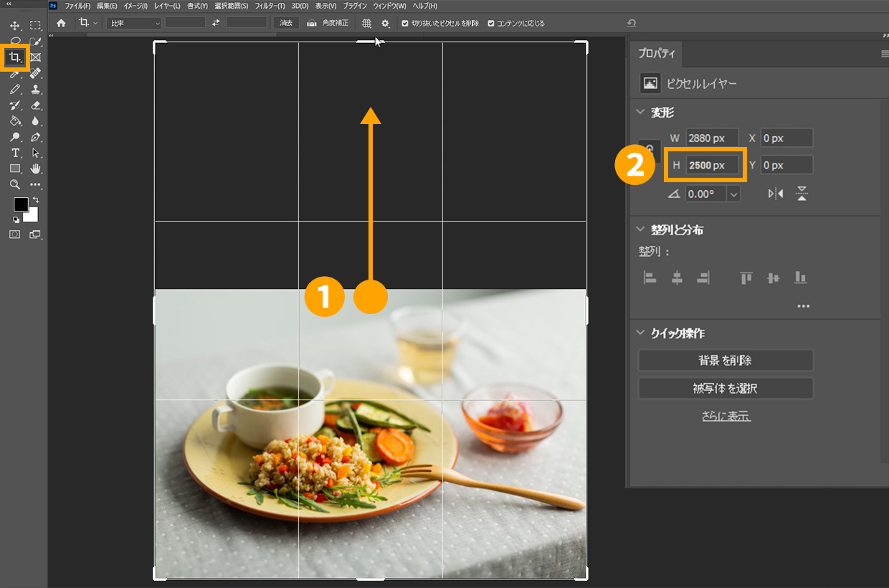The height and width of the screenshot is (588, 889).
Task: Collapse the クイック操作 section
Action: pos(641,333)
